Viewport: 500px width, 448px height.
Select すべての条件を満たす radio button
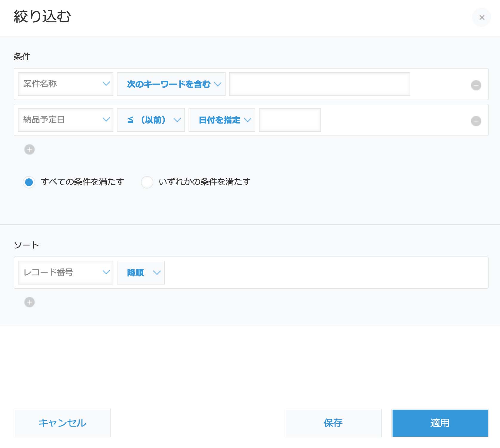tap(29, 182)
